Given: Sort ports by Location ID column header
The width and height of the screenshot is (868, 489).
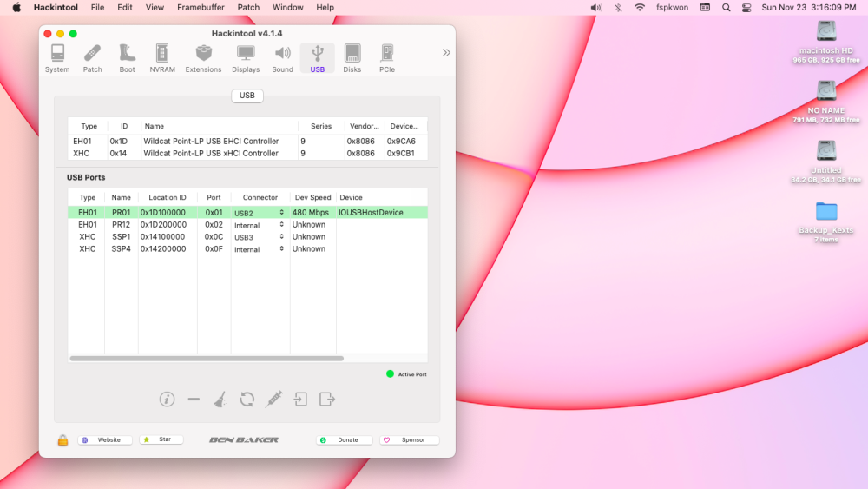Looking at the screenshot, I should tap(168, 197).
